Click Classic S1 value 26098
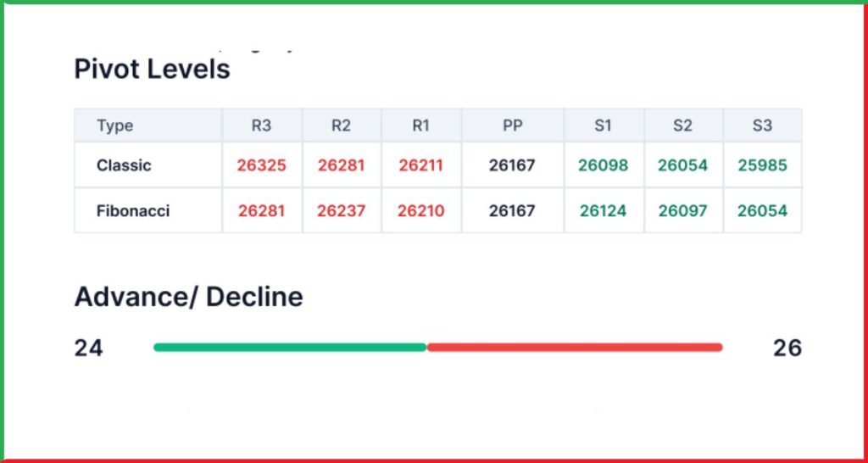 click(x=603, y=165)
